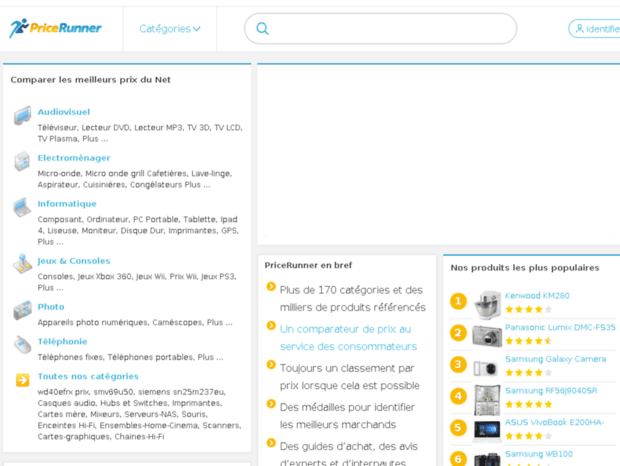Image resolution: width=620 pixels, height=466 pixels.
Task: Click the bullet arrow beside 'Plus de 170 catégories'
Action: (271, 286)
